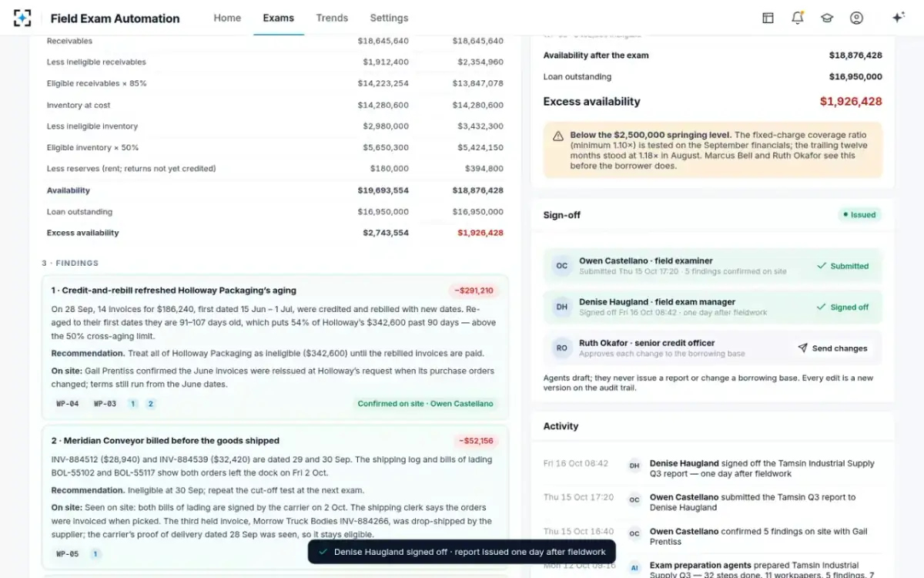Click the $19,693,554 Availability cell
The height and width of the screenshot is (578, 924).
coord(383,190)
